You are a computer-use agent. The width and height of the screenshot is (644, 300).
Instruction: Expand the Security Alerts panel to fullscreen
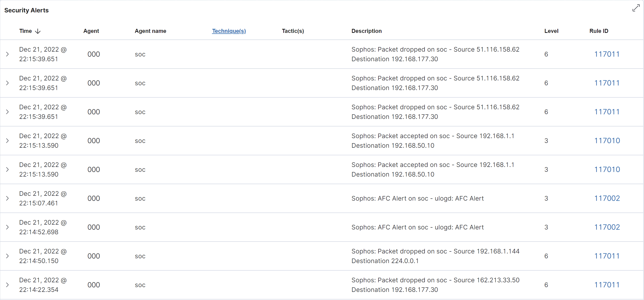(636, 8)
